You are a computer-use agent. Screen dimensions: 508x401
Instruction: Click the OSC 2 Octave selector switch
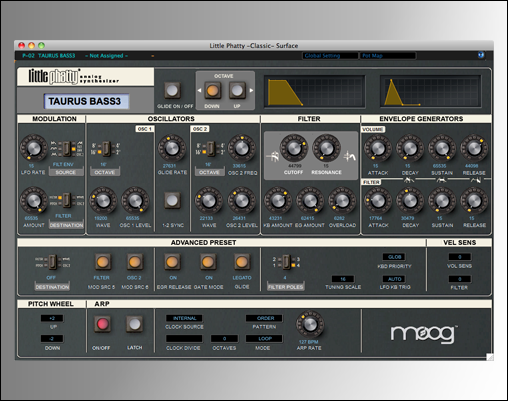click(210, 149)
